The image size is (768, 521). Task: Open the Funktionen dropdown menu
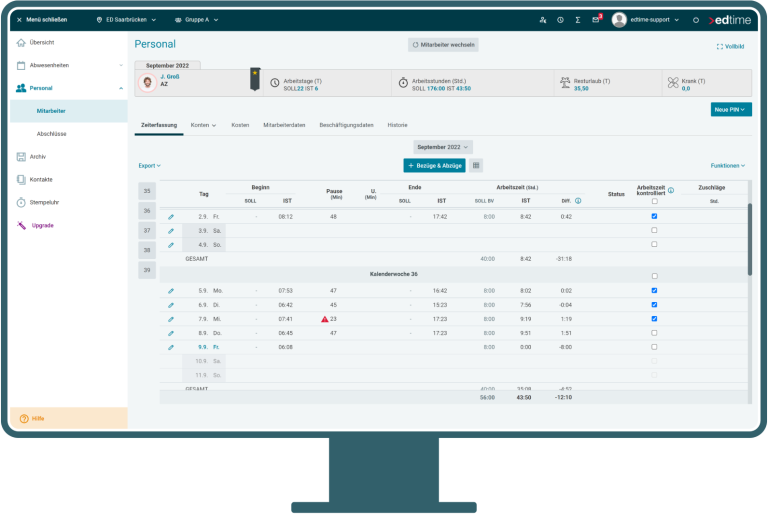[727, 165]
